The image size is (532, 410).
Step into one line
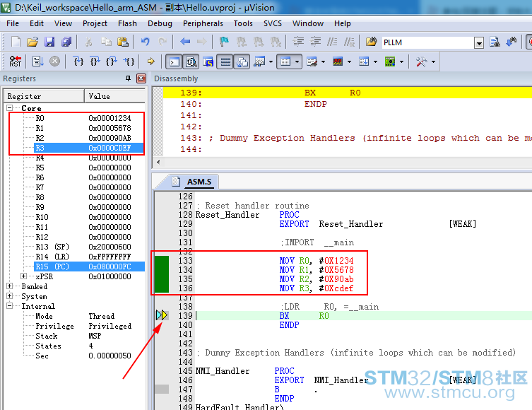coord(78,61)
